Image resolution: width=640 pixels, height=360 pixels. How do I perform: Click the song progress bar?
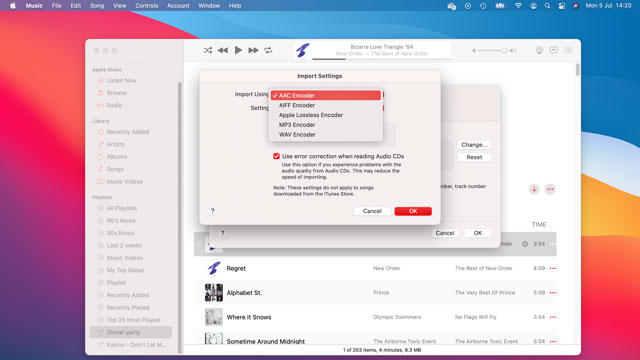382,59
